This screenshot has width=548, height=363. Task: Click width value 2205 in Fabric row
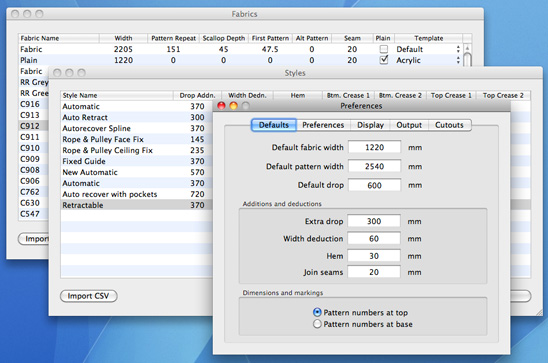tap(123, 49)
